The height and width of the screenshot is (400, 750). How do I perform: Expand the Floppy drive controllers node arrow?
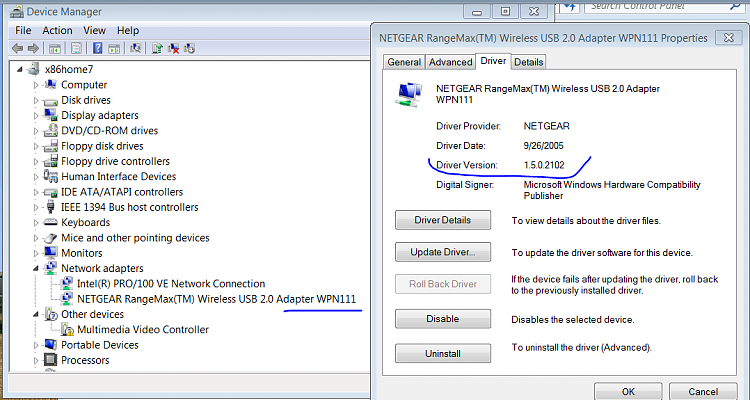(x=36, y=162)
